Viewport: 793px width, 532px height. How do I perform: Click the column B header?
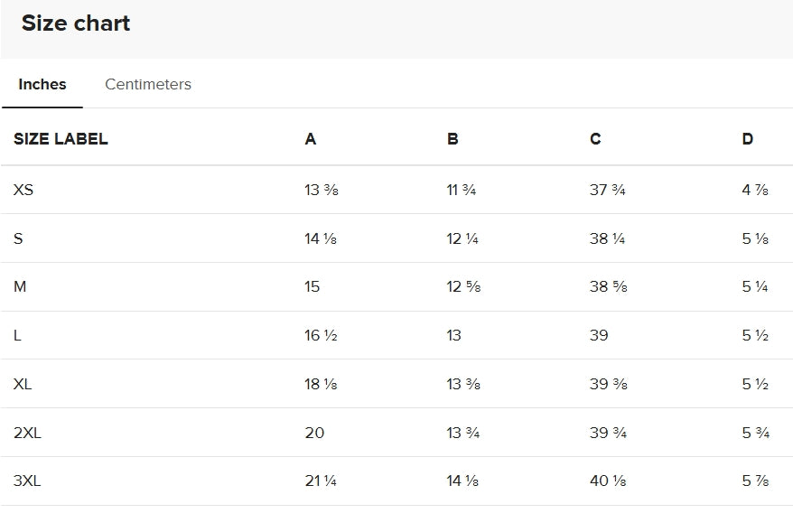pos(452,139)
